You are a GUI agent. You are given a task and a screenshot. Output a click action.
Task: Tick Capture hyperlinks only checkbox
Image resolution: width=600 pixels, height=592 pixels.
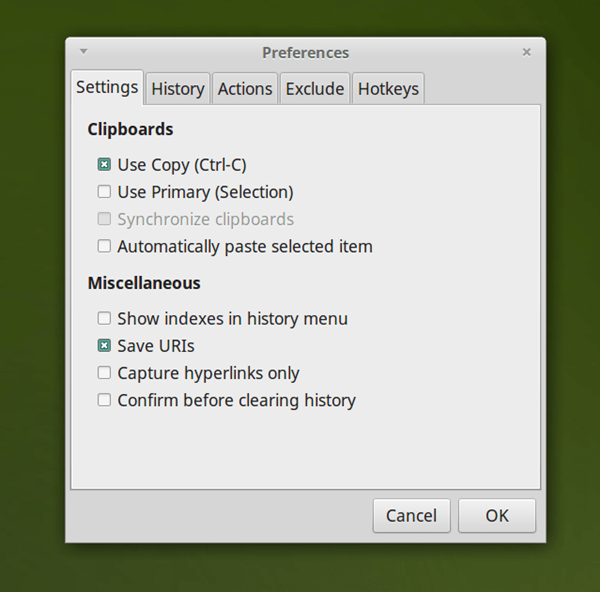104,373
